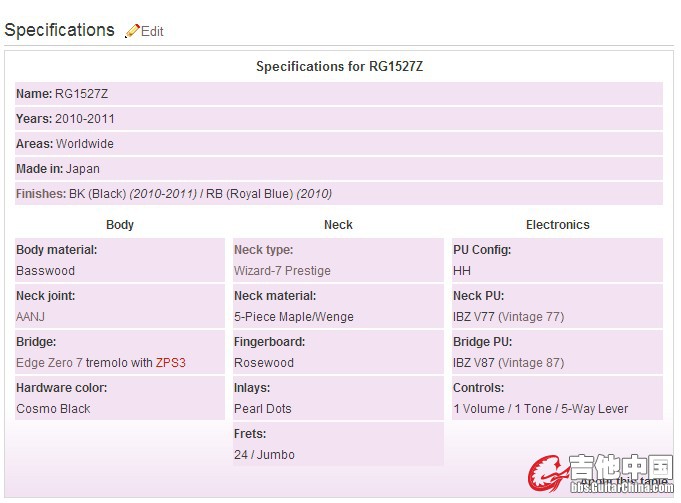Click the Fingerboard label

pos(270,342)
